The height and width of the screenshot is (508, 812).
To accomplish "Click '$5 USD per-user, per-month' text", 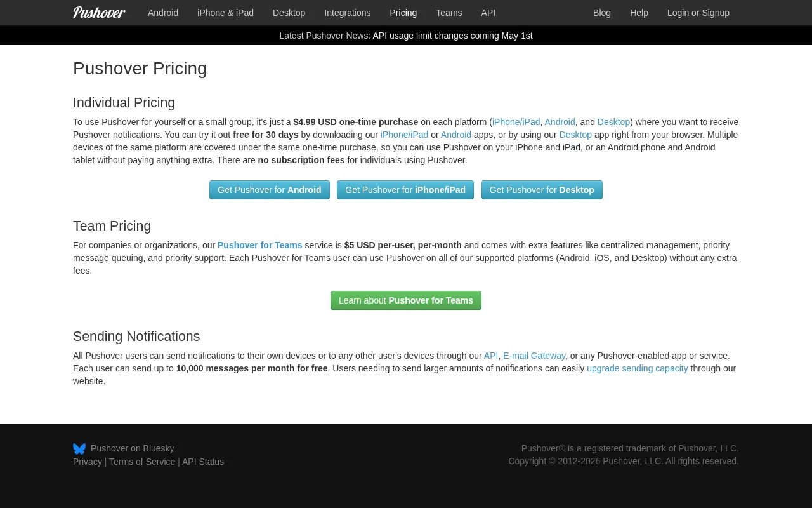I will pos(403,245).
